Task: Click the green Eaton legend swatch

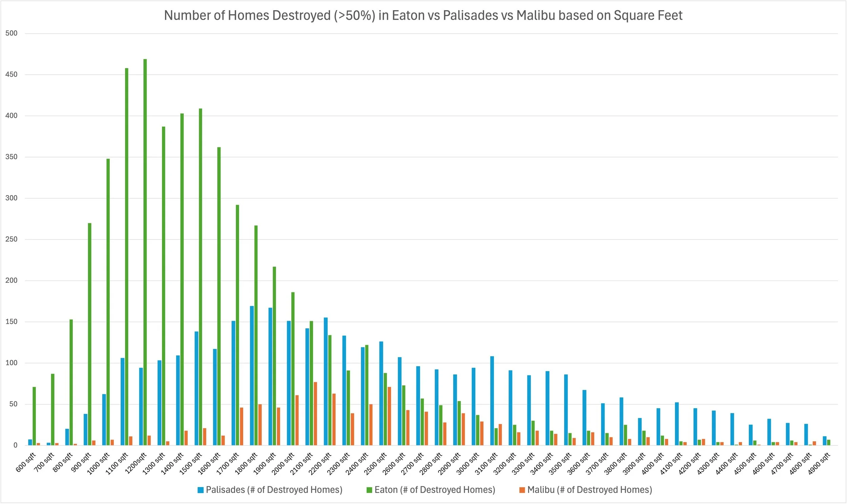Action: coord(369,490)
